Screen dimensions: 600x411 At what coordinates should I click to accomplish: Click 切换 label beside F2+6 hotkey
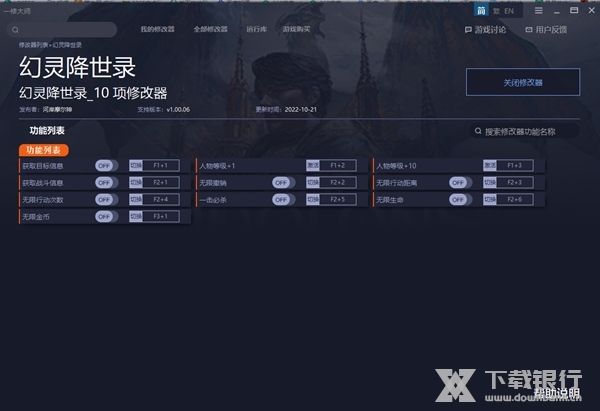[490, 199]
